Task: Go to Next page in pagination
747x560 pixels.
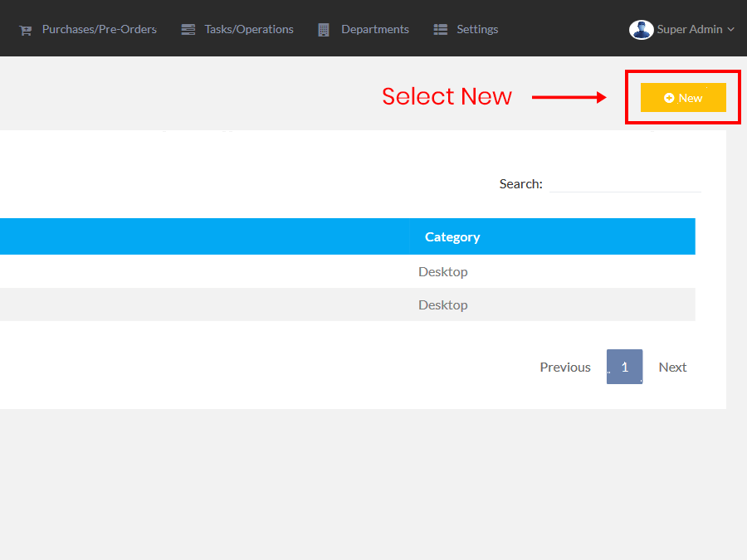Action: [x=672, y=367]
